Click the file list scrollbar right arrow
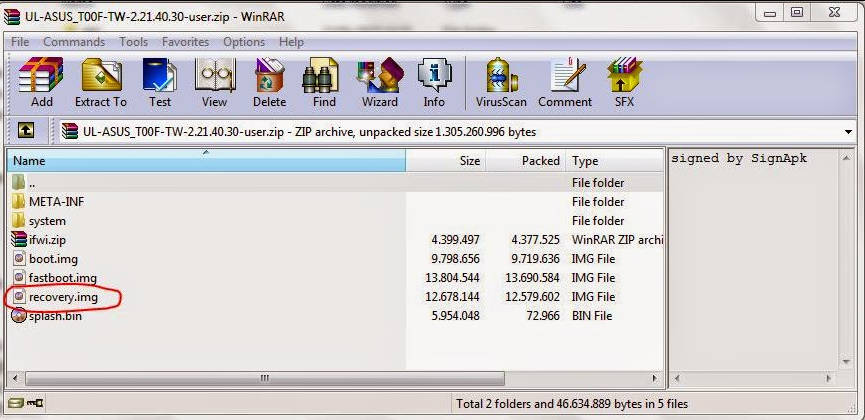The image size is (865, 420). tap(655, 379)
